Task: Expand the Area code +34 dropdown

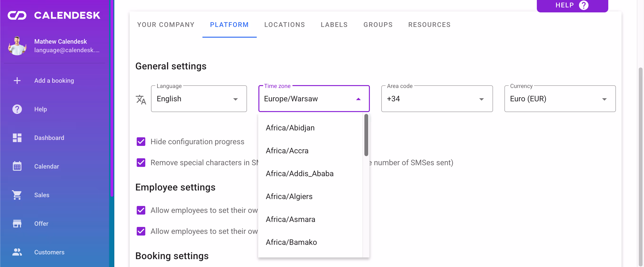Action: tap(437, 99)
